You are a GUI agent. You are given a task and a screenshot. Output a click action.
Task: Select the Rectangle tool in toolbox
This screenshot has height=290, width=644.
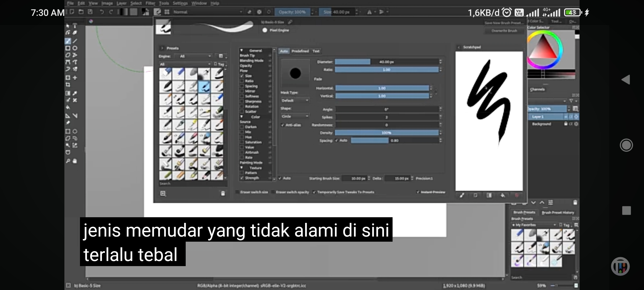coord(68,48)
